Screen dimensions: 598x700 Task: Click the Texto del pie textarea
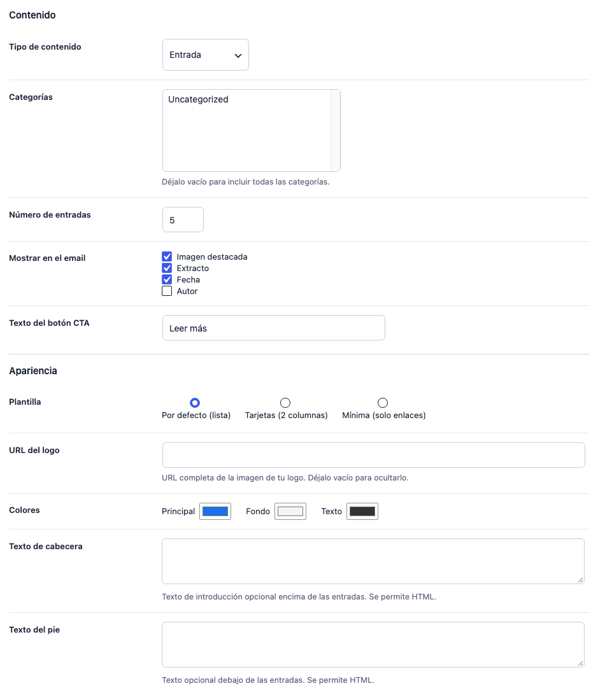pos(373,645)
